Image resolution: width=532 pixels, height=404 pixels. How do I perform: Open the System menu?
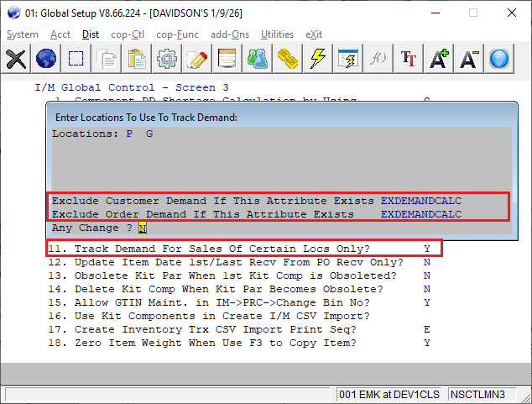pos(22,34)
